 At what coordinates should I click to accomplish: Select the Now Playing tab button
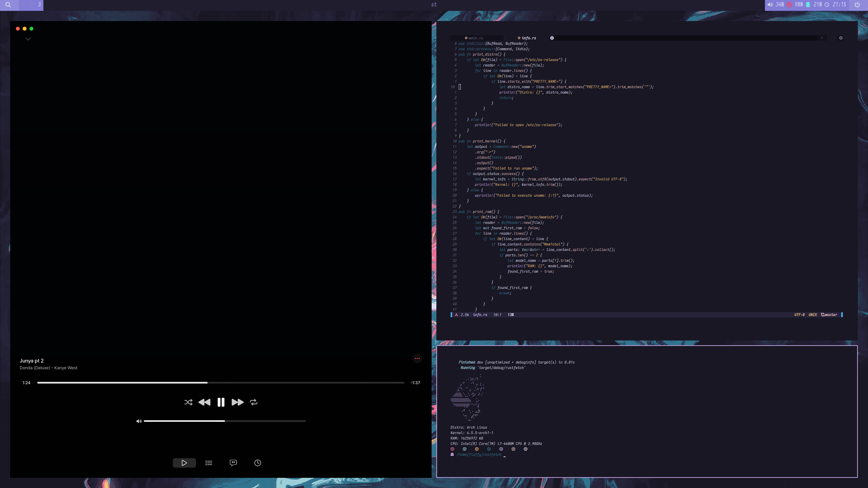pos(184,463)
